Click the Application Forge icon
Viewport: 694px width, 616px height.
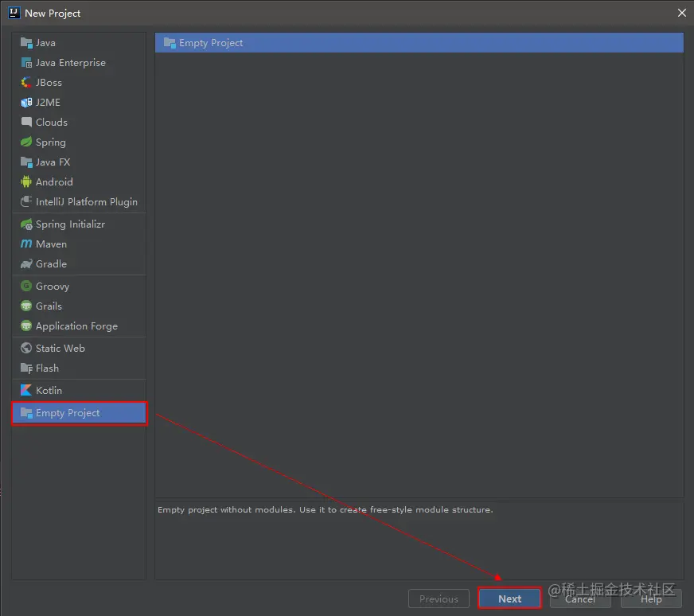click(x=26, y=326)
